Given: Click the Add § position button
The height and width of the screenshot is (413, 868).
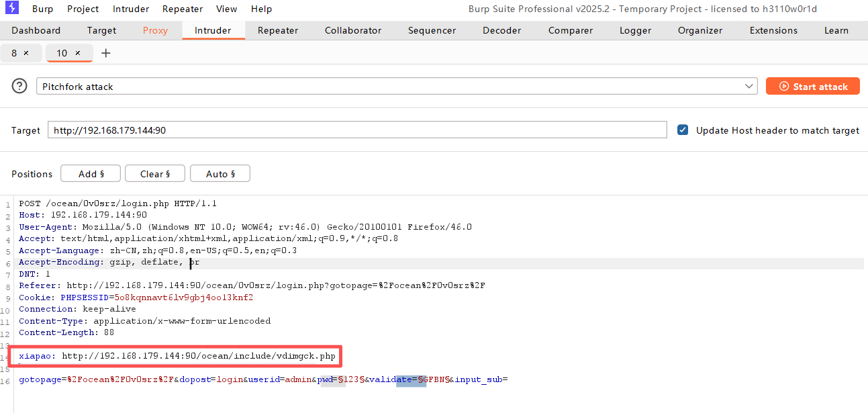Looking at the screenshot, I should (91, 174).
